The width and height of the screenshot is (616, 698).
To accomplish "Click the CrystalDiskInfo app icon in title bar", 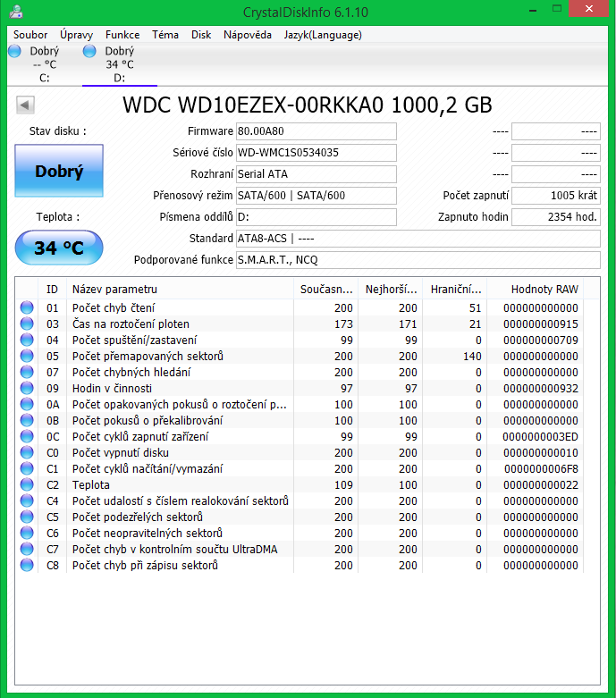I will coord(16,11).
